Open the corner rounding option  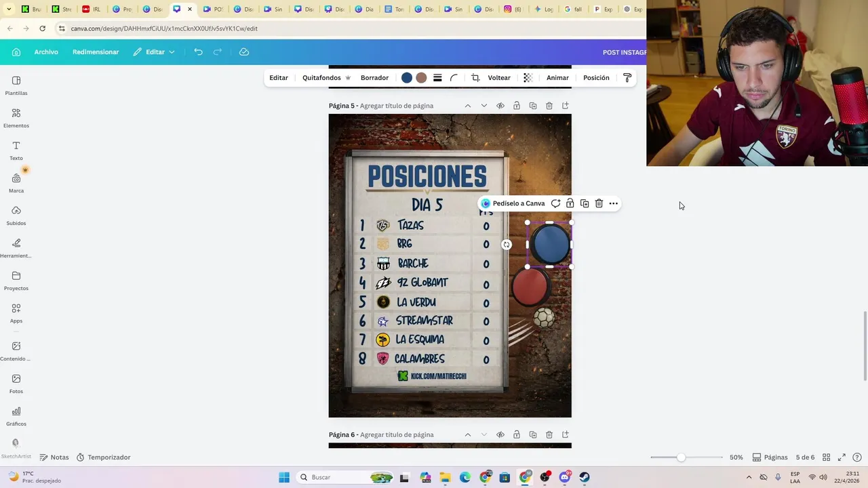coord(454,78)
